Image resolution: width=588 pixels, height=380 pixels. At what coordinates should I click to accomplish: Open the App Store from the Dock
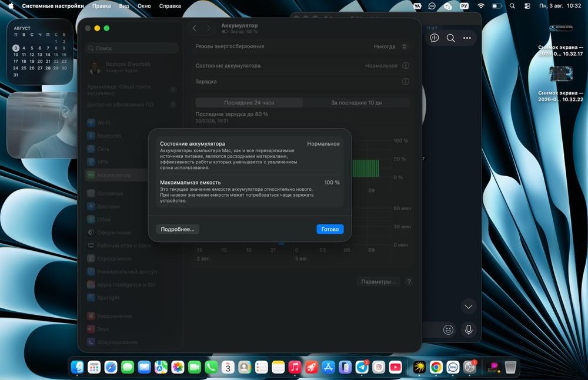point(328,367)
